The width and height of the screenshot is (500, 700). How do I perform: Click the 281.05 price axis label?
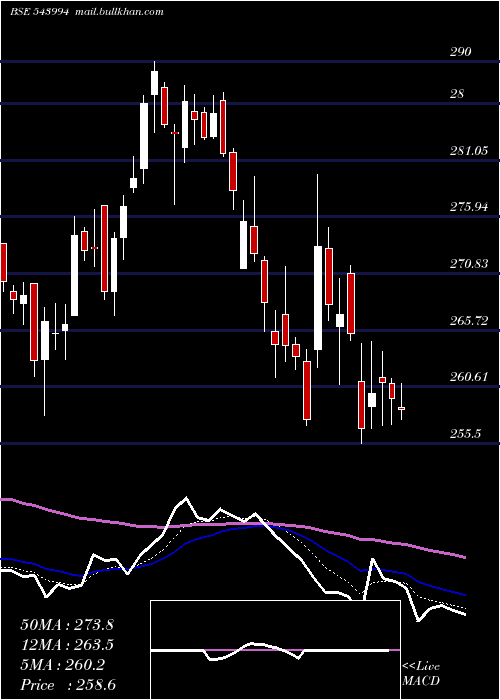(468, 151)
